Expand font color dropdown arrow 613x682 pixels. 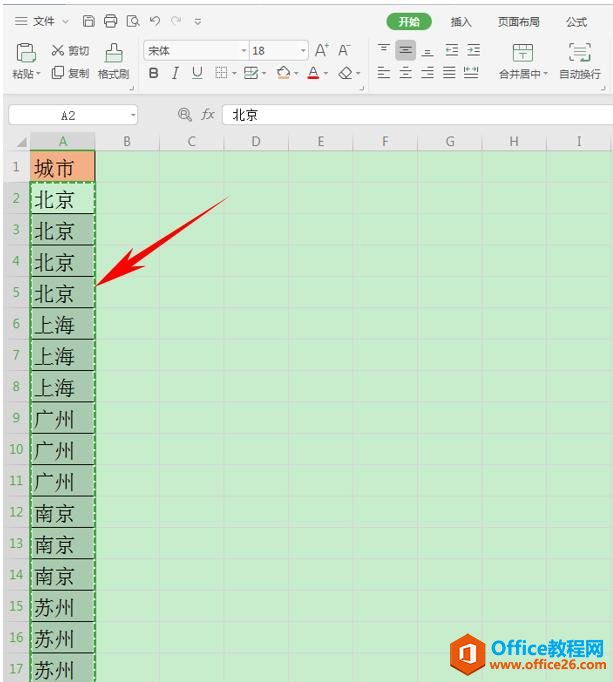pos(326,73)
